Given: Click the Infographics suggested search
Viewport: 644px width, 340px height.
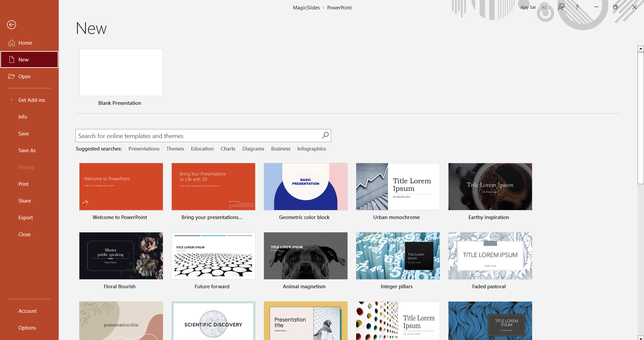Looking at the screenshot, I should pyautogui.click(x=311, y=149).
